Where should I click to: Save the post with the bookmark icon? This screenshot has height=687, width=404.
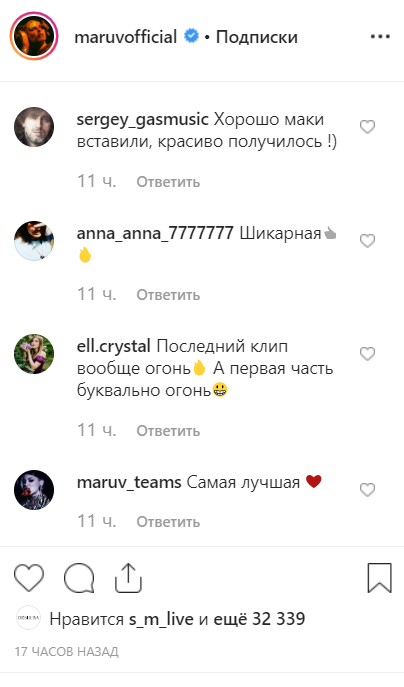[379, 578]
